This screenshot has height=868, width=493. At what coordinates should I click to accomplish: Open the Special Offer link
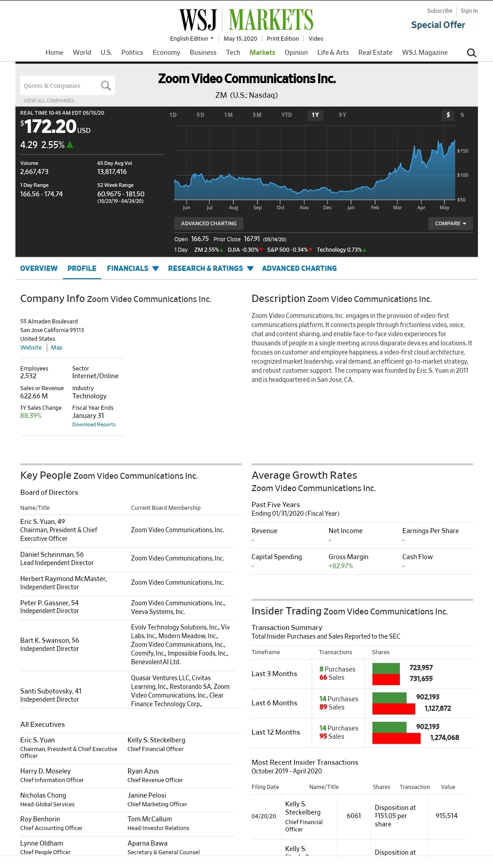tap(438, 25)
